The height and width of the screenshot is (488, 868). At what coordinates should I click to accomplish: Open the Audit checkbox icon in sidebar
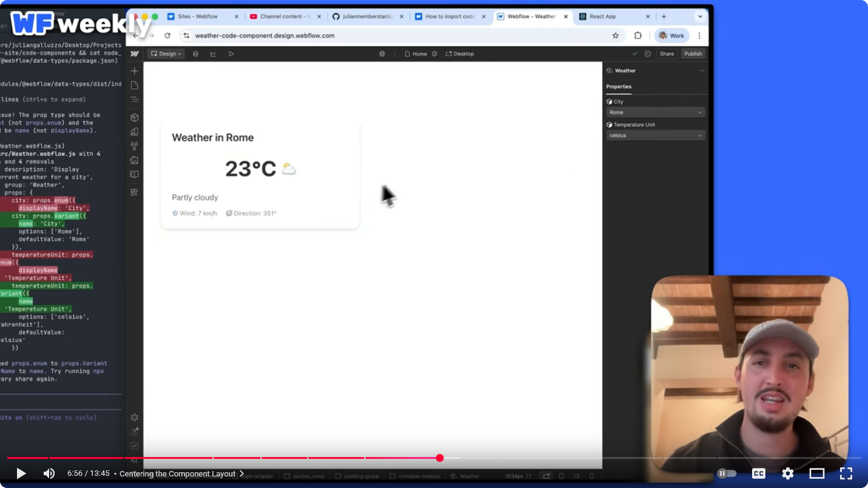click(x=135, y=446)
